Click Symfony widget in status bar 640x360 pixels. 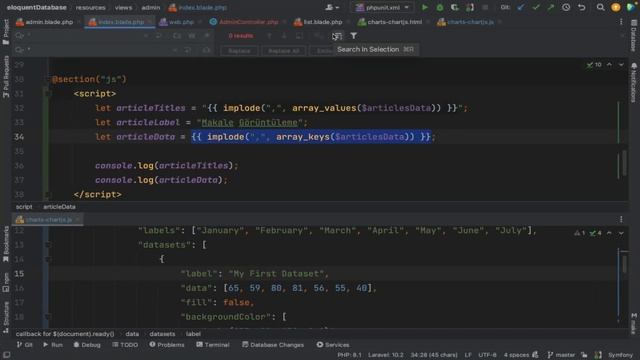pos(620,355)
